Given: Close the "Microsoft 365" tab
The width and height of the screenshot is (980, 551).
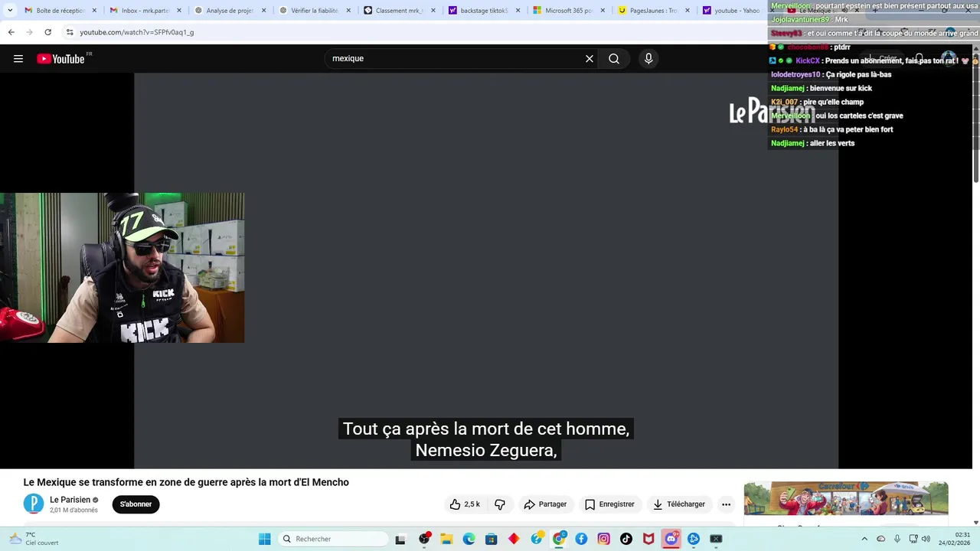Looking at the screenshot, I should point(603,11).
